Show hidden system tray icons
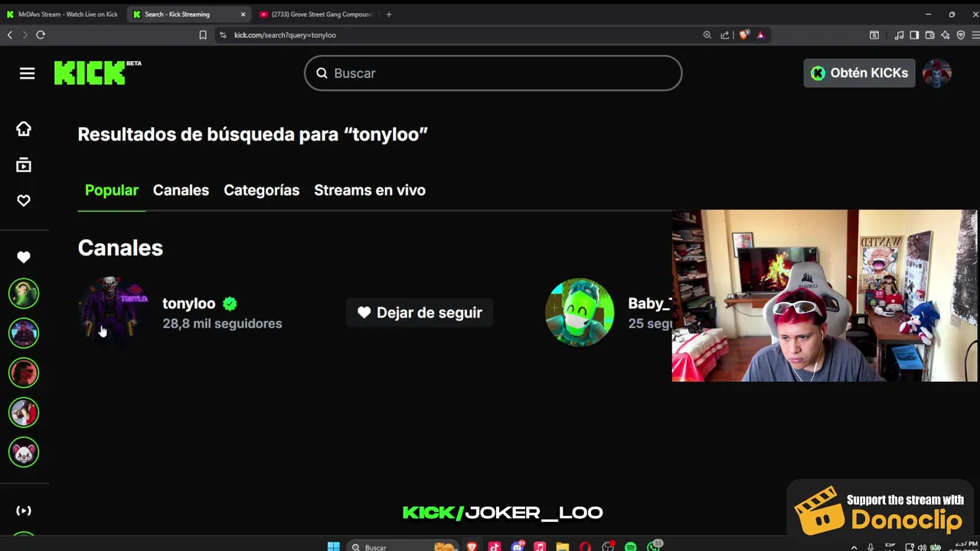Viewport: 980px width, 551px height. point(854,546)
